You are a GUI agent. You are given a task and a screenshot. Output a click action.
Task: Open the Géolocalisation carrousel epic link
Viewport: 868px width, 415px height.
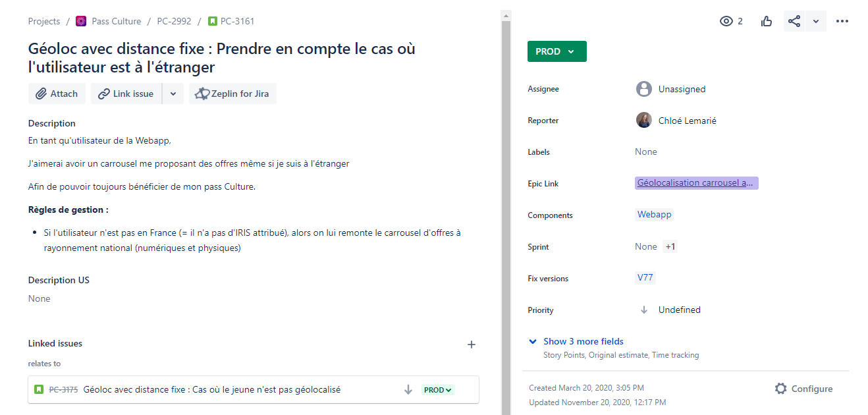click(x=696, y=183)
